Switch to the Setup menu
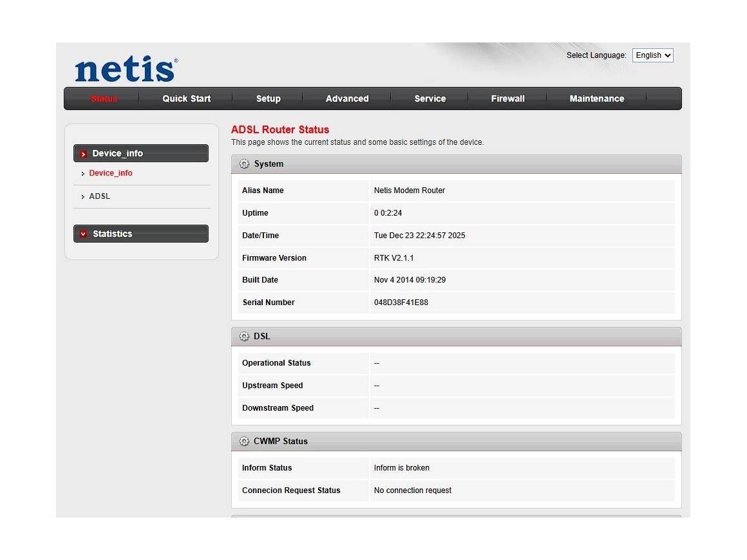 click(x=268, y=98)
